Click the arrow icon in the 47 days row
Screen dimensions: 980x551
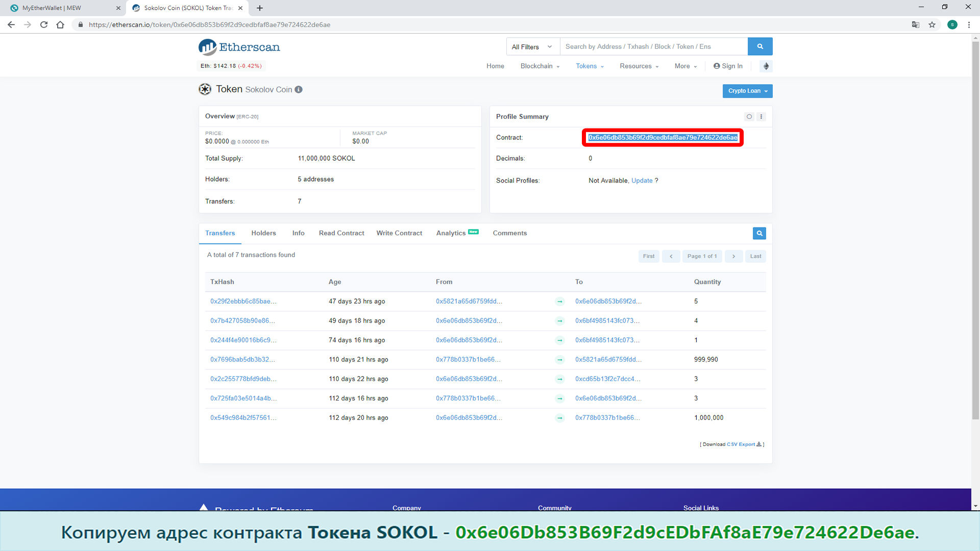[x=560, y=302]
